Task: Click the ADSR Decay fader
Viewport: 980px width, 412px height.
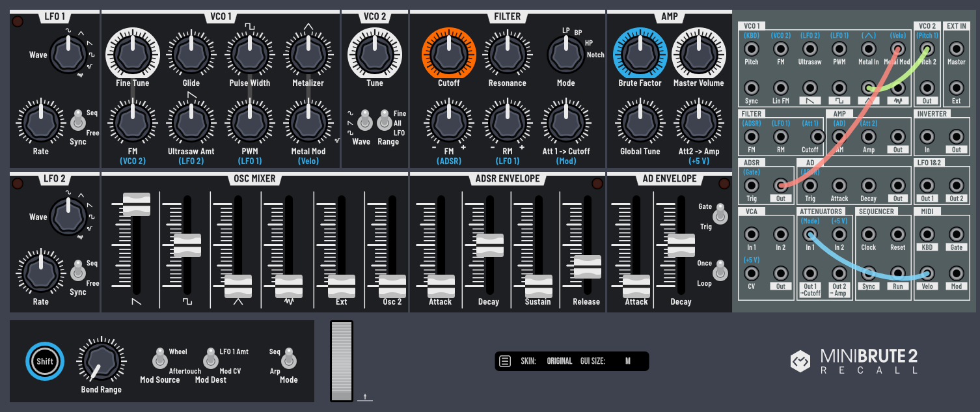Action: point(490,245)
